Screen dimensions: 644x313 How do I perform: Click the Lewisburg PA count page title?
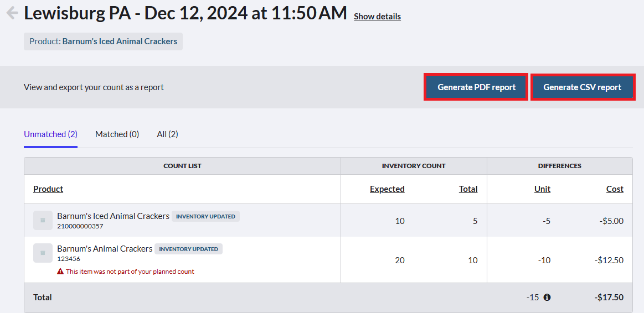point(186,13)
